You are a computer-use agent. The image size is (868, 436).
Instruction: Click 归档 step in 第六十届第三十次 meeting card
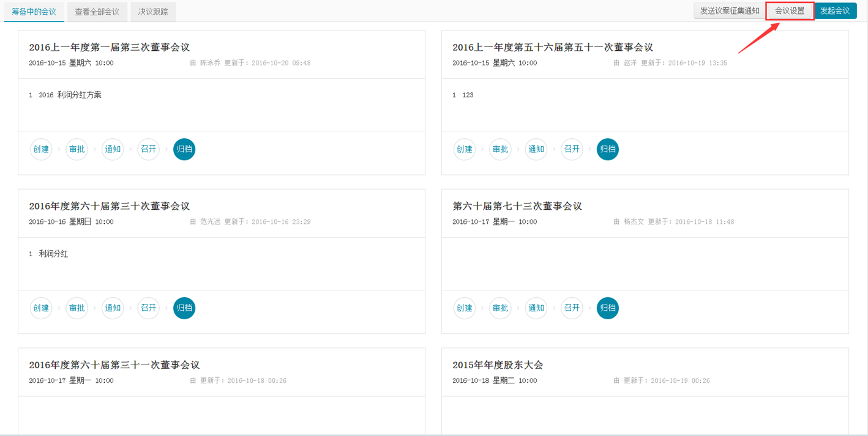pos(184,308)
